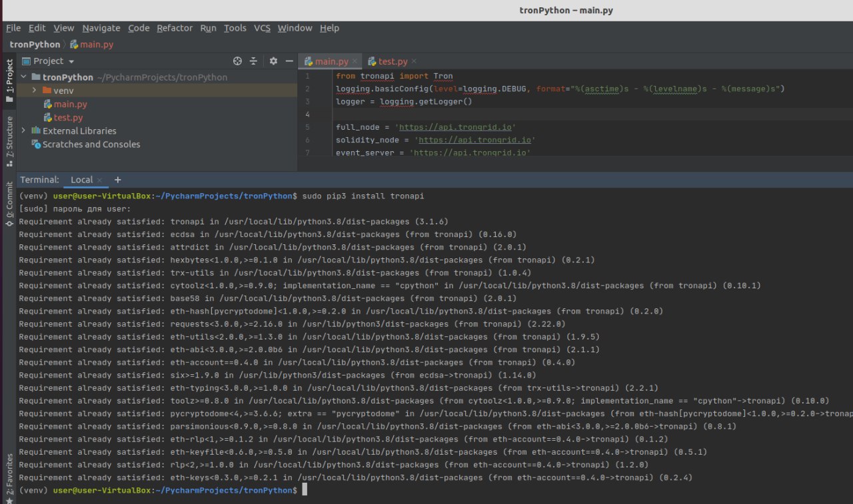Open Project panel settings gear
Image resolution: width=853 pixels, height=504 pixels.
[x=273, y=61]
